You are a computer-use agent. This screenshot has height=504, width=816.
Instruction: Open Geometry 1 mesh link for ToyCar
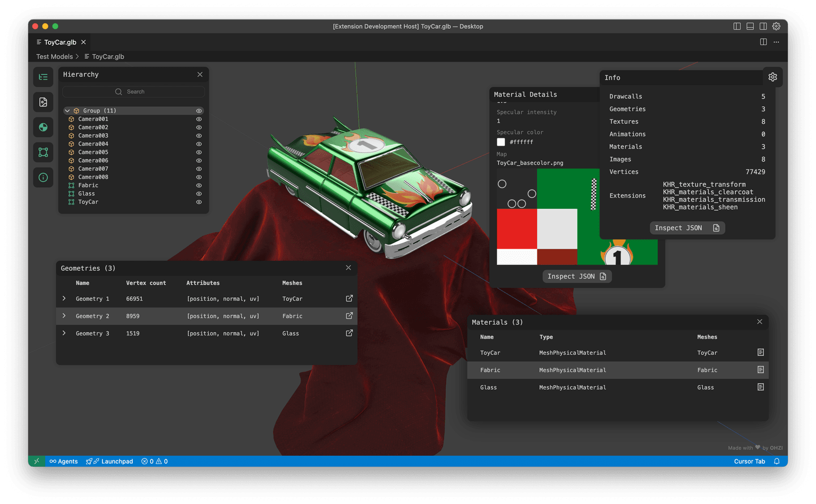click(x=349, y=298)
